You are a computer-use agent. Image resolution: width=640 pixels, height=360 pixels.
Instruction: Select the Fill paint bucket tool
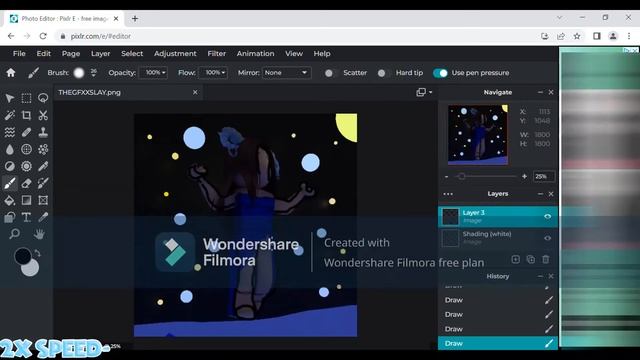(10, 200)
